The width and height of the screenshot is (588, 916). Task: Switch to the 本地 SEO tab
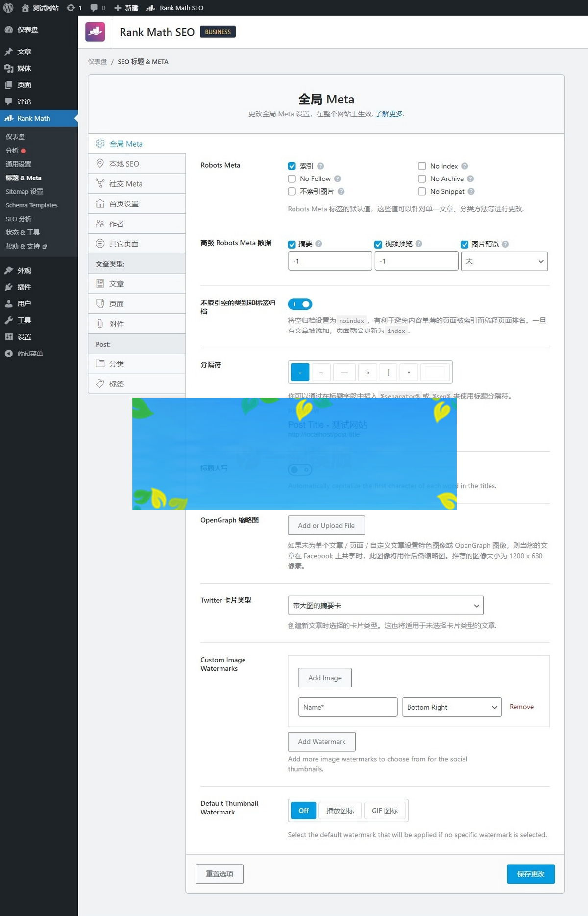pos(124,164)
